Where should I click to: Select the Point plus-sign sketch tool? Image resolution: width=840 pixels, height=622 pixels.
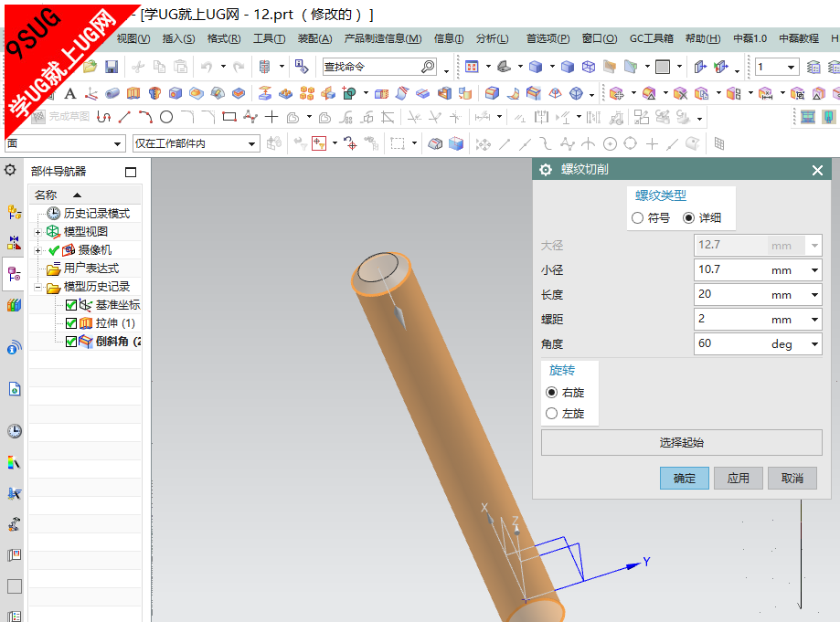[271, 117]
